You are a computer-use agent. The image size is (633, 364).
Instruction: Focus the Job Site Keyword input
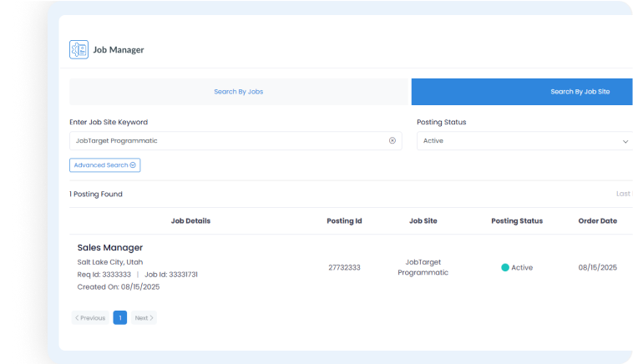(x=235, y=140)
